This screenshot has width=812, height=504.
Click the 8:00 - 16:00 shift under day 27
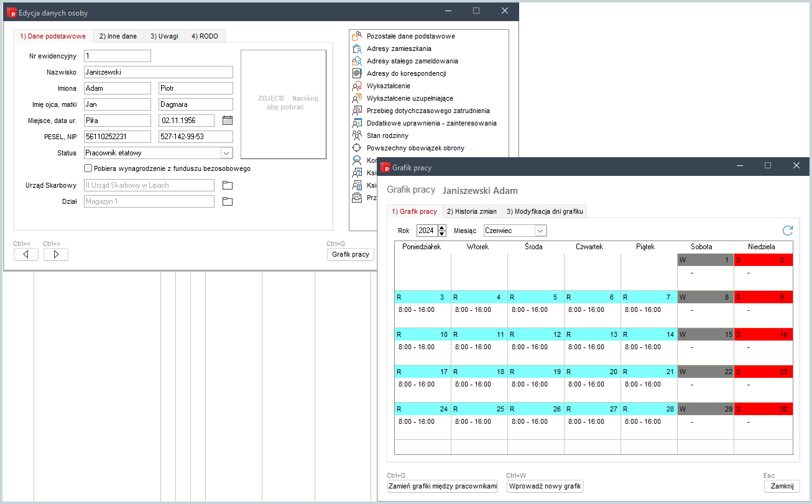pyautogui.click(x=586, y=421)
